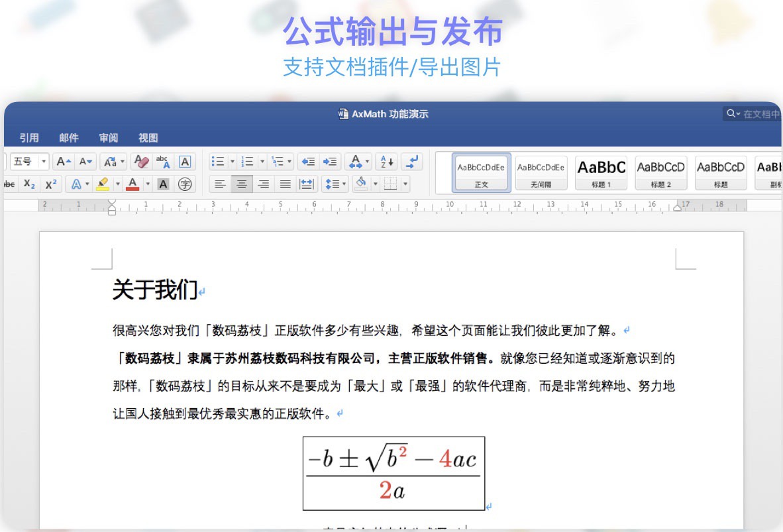This screenshot has width=783, height=532.
Task: Switch to the 审阅 ribbon tab
Action: click(x=109, y=138)
